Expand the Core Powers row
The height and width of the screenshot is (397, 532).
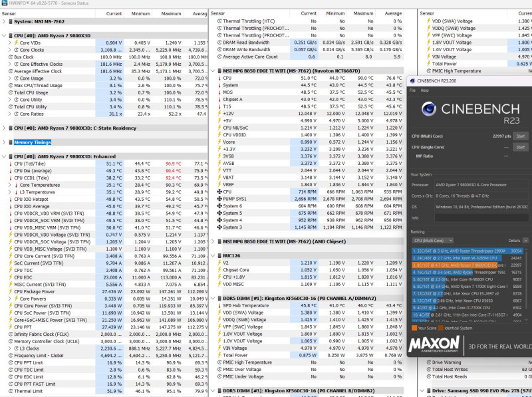click(x=9, y=299)
